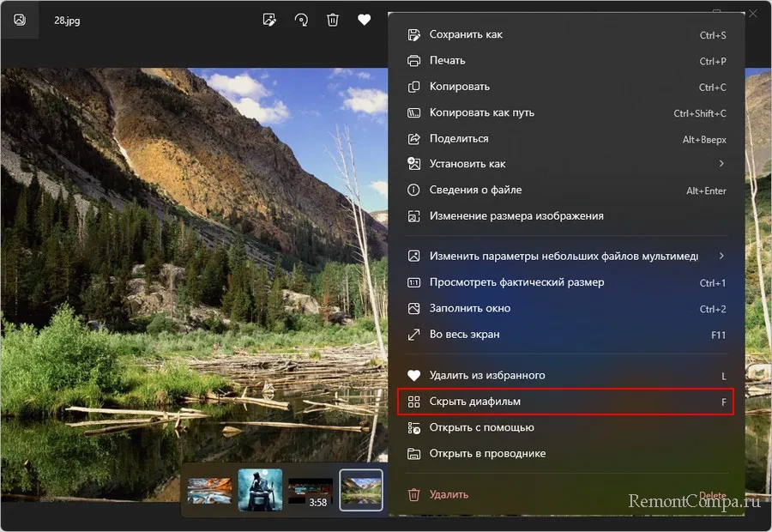
Task: Click the F11 shortcut label
Action: [718, 336]
